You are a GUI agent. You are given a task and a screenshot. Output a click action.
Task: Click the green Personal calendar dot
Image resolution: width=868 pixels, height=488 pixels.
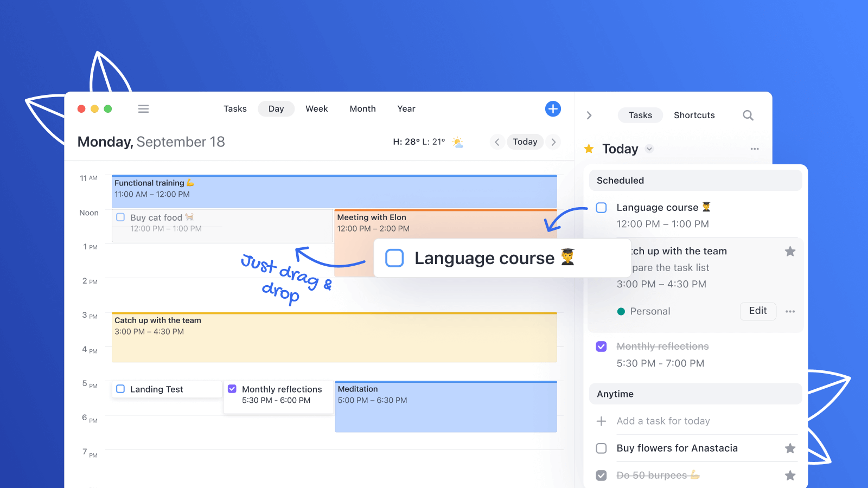click(x=621, y=311)
